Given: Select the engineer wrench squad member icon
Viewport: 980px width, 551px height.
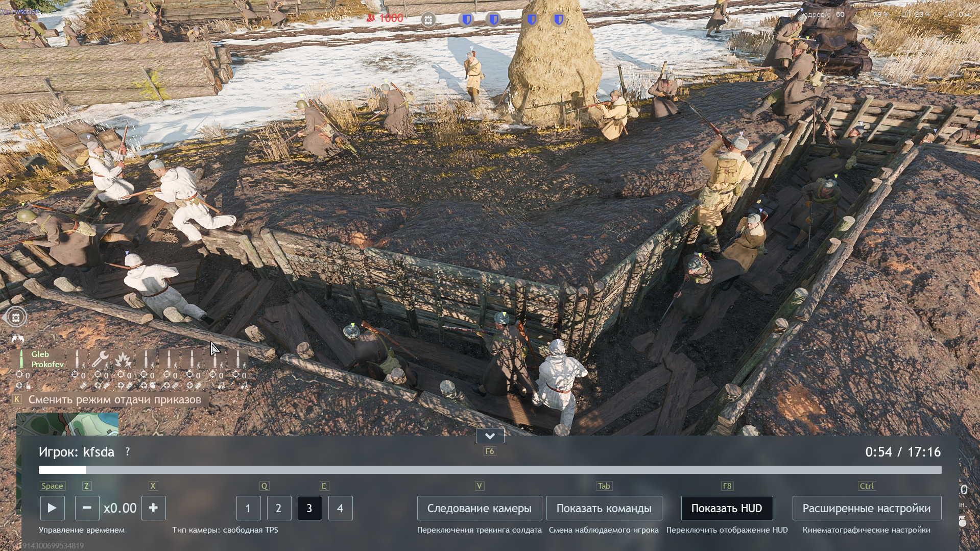Looking at the screenshot, I should click(100, 360).
